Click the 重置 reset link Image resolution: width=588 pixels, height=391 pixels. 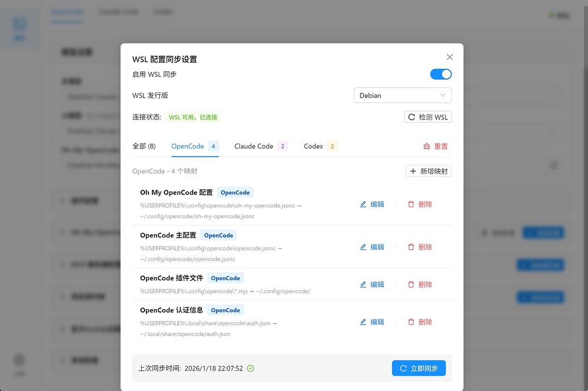(x=436, y=146)
